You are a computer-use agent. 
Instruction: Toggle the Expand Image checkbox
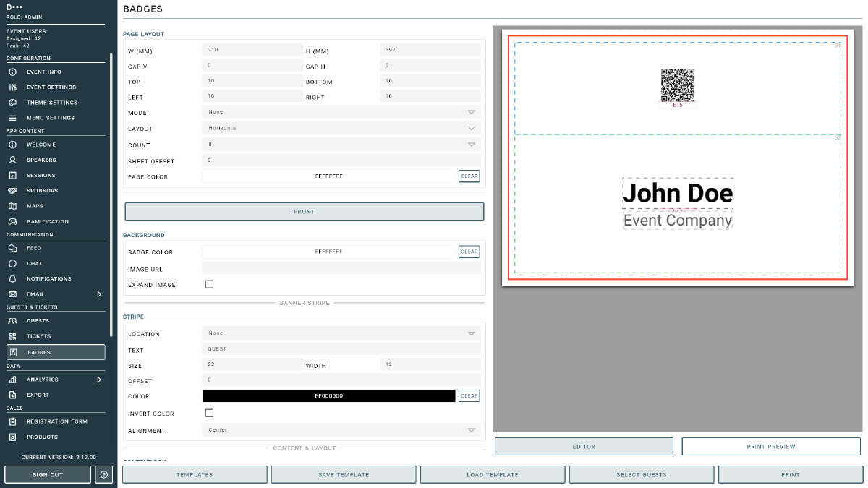pos(210,285)
